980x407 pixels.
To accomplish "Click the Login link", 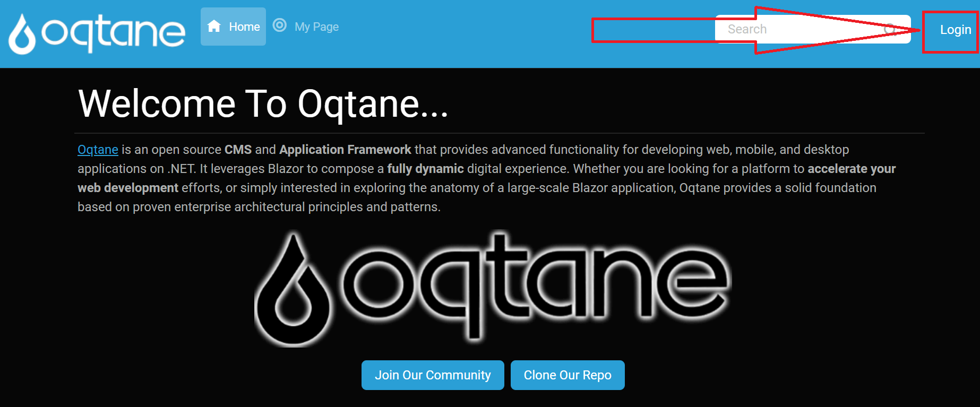I will [956, 30].
